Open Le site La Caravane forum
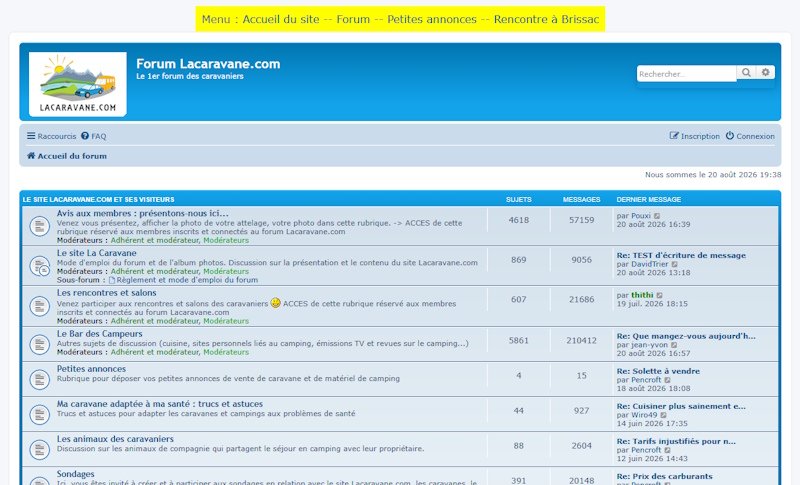 click(96, 253)
